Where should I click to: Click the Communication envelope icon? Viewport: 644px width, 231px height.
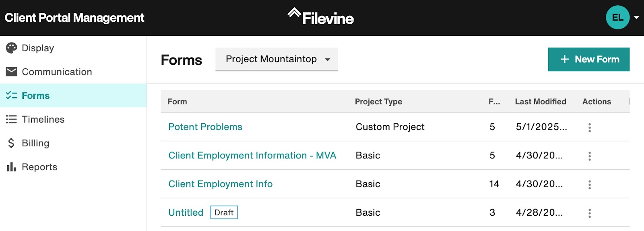12,72
